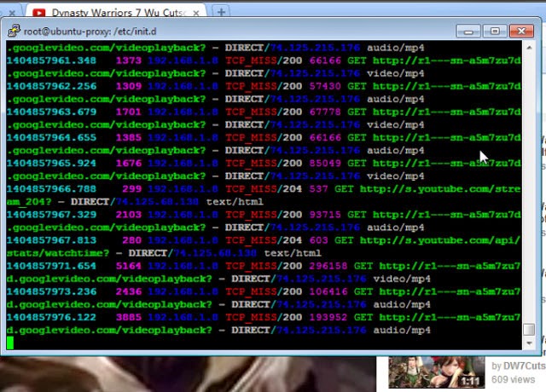Click timestamp 1404857971.654 in the log
The image size is (546, 392).
pyautogui.click(x=51, y=266)
